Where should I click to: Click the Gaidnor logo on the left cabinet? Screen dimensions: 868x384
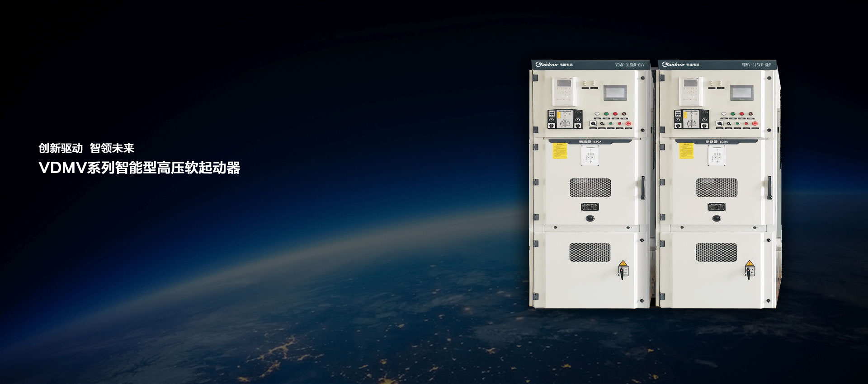[554, 65]
